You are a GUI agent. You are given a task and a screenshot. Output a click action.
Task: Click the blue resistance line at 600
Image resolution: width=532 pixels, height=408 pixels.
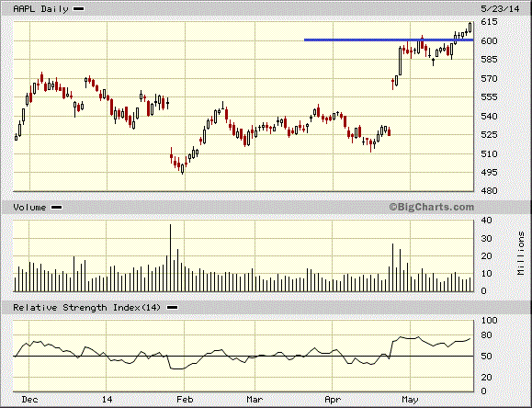point(389,40)
